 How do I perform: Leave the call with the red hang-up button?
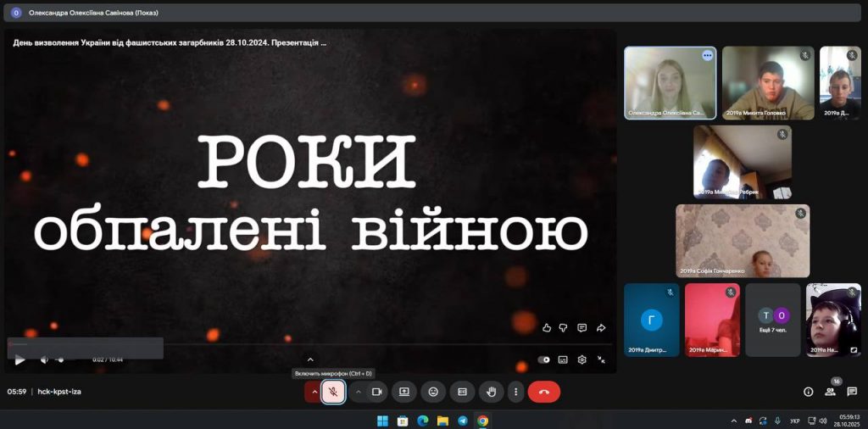tap(544, 392)
